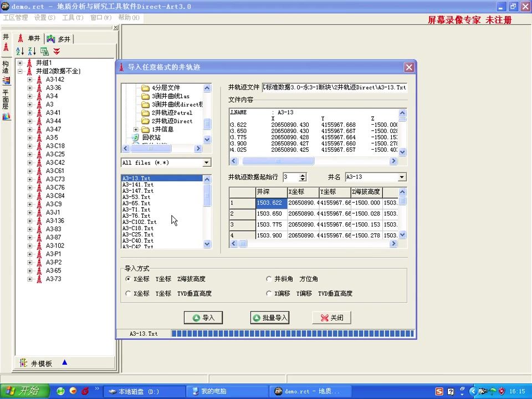Open the 工区管理 menu

pos(16,18)
